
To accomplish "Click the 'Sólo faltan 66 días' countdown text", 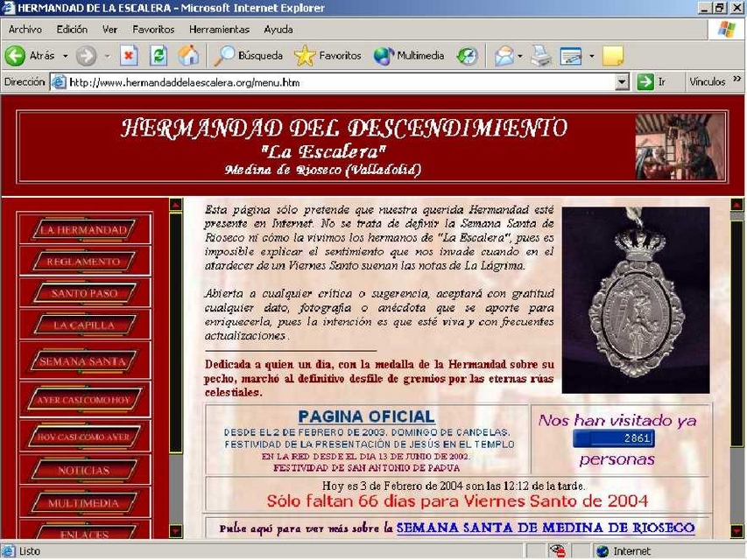I will (x=457, y=501).
